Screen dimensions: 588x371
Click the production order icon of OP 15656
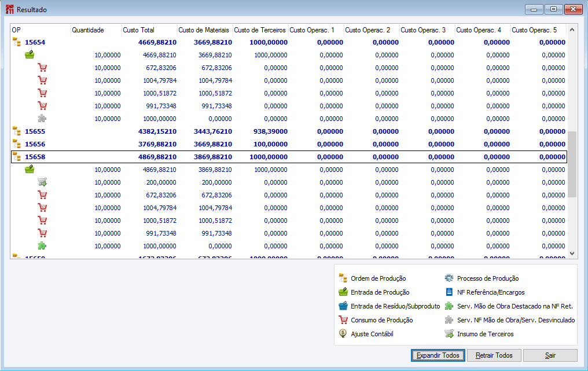17,144
